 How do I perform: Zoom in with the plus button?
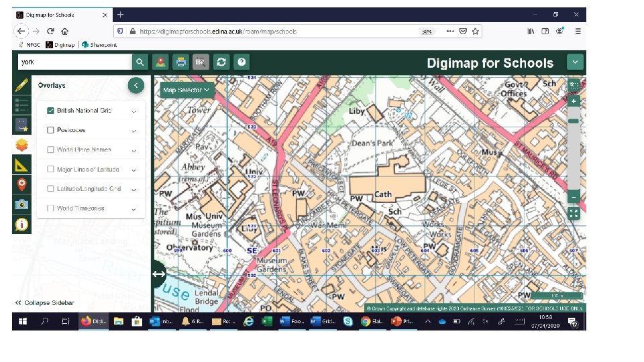574,101
